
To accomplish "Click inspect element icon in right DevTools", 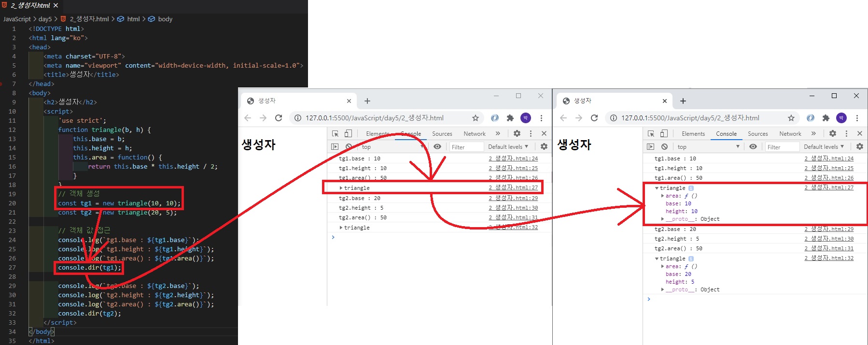I will tap(651, 133).
